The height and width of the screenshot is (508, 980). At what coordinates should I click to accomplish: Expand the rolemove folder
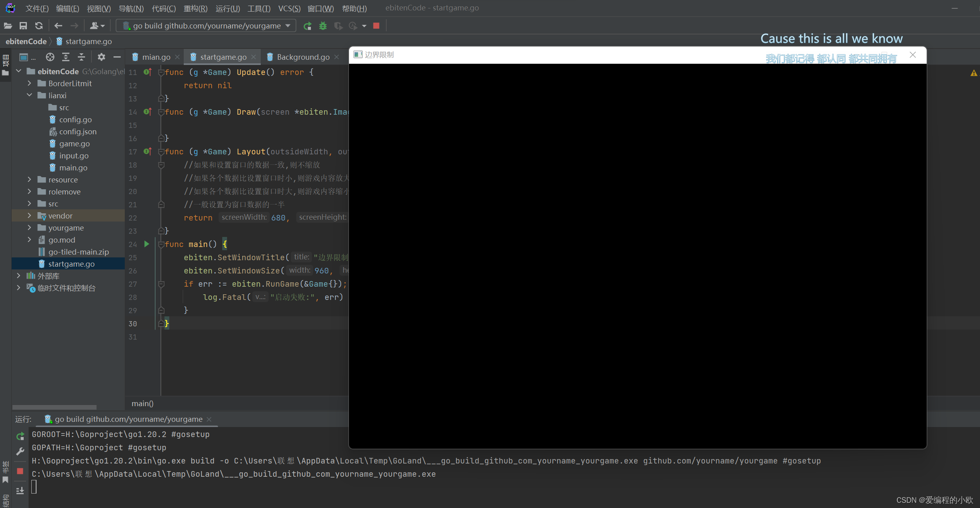(29, 192)
